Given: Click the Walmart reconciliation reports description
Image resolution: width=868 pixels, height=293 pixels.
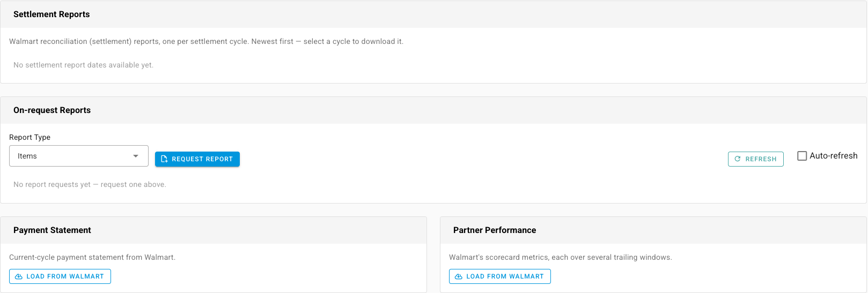Looking at the screenshot, I should pyautogui.click(x=206, y=41).
